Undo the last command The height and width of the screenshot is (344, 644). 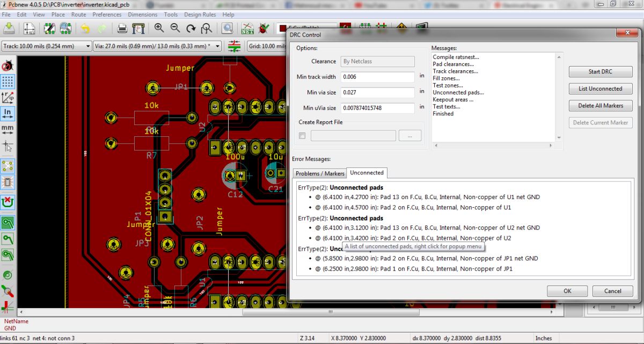pyautogui.click(x=85, y=28)
